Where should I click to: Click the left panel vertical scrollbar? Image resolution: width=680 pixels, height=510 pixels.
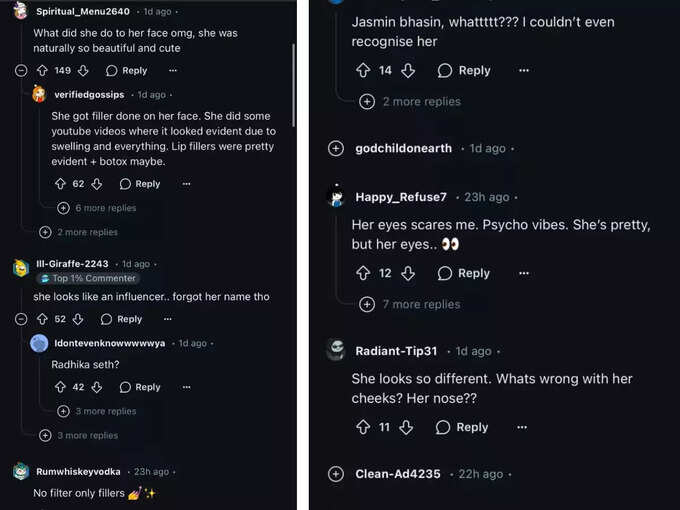pos(294,85)
